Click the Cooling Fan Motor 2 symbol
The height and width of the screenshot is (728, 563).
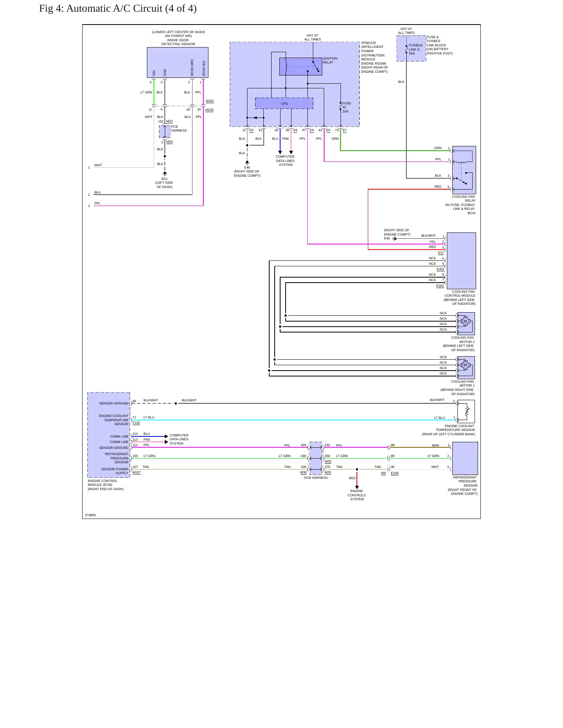point(466,323)
